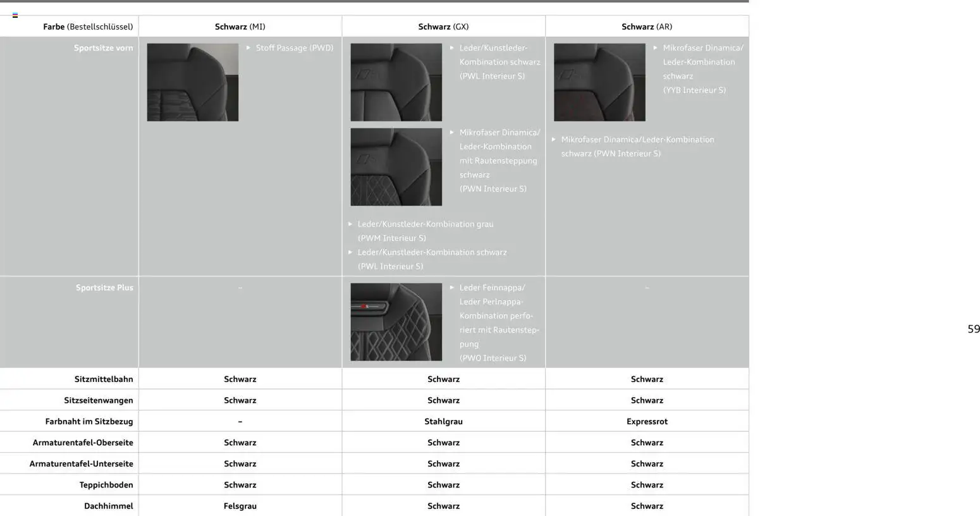Select the Leder/Kunstleder schwarz PWL seat thumbnail
The image size is (980, 516).
coord(396,82)
